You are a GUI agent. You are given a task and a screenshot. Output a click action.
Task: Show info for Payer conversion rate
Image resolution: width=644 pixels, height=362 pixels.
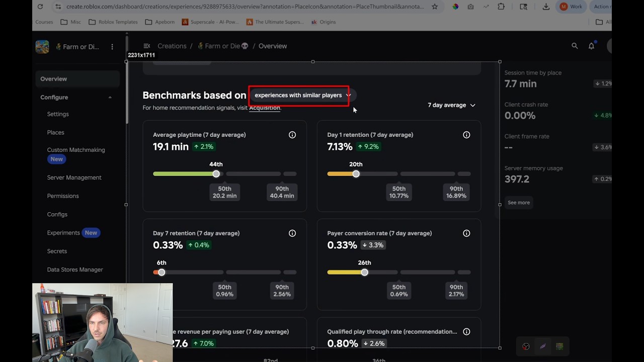click(466, 233)
